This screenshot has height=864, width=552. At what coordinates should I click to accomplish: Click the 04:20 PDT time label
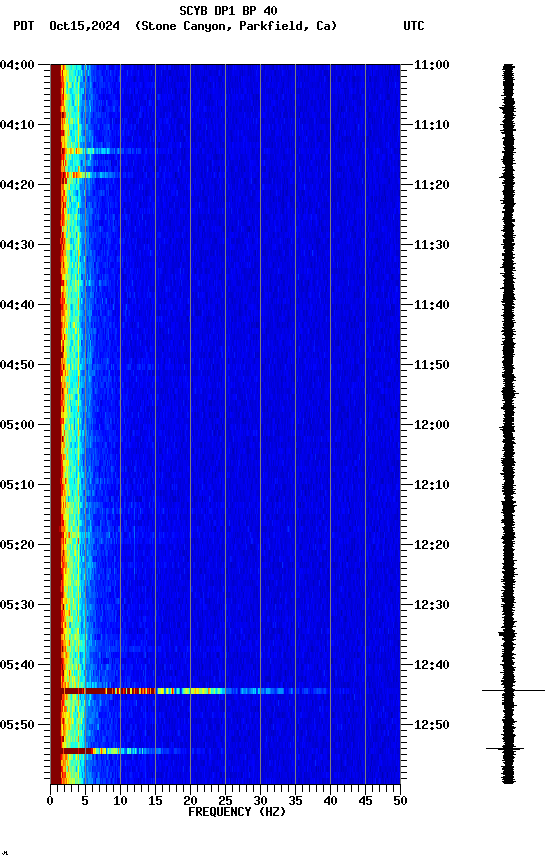tap(17, 185)
